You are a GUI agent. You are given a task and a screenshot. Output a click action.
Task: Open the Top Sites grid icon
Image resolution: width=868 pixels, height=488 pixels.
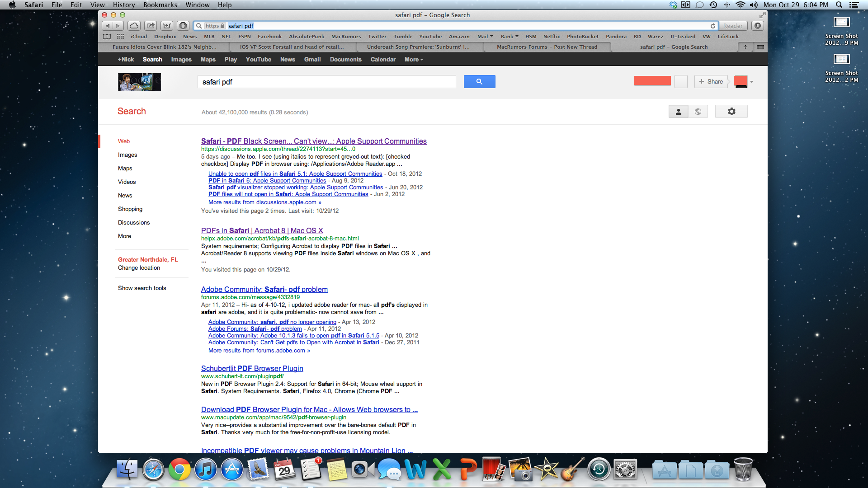coord(120,37)
